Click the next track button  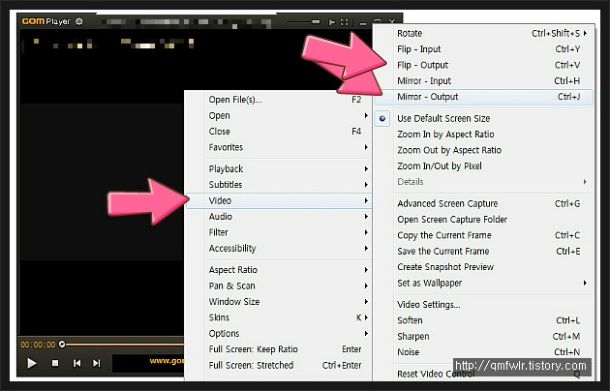pos(96,363)
